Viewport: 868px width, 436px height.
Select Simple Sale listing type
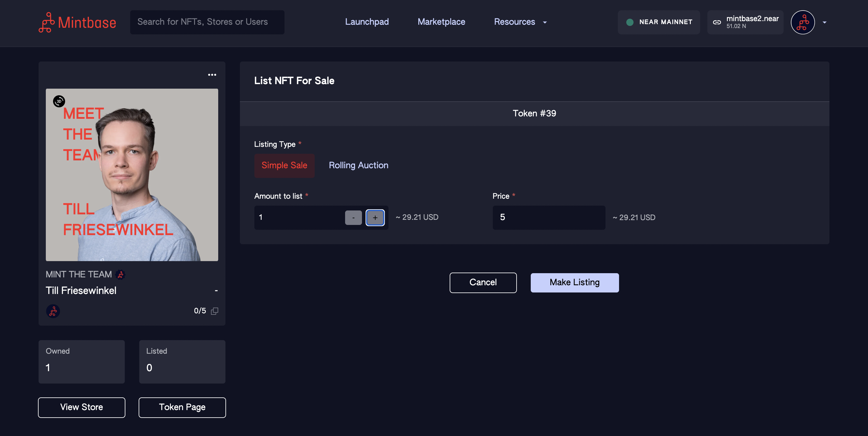pyautogui.click(x=284, y=165)
